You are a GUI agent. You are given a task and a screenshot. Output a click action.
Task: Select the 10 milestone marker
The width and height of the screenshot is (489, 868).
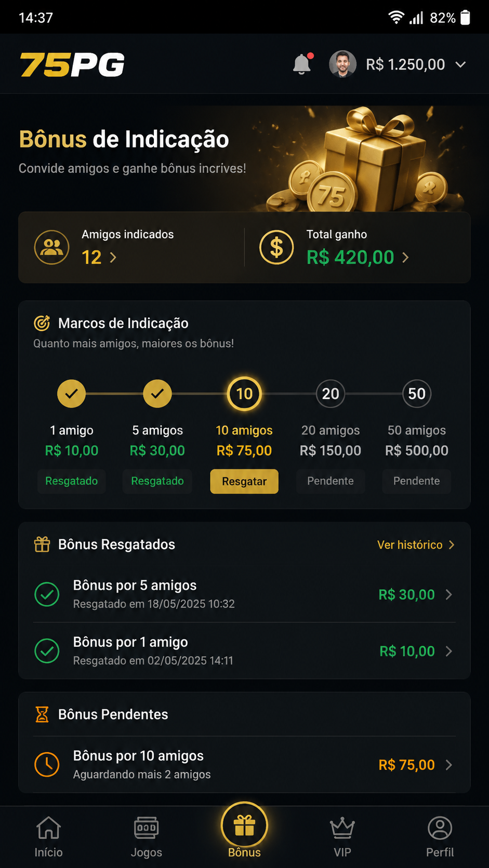point(244,394)
